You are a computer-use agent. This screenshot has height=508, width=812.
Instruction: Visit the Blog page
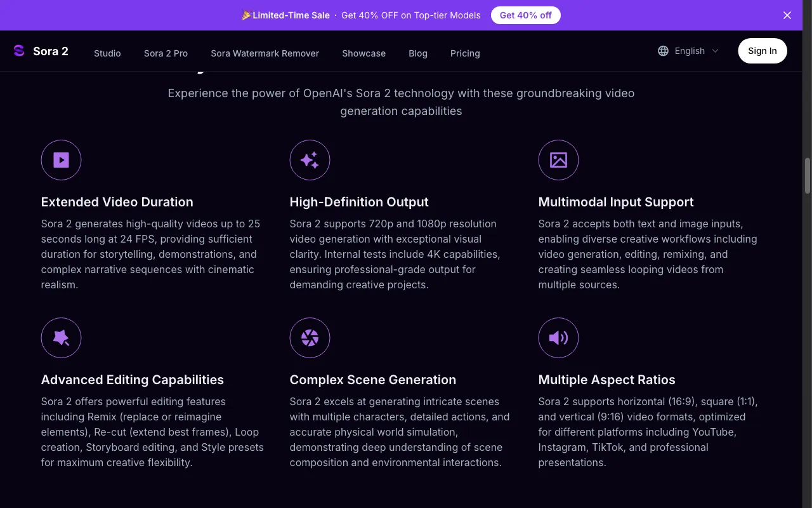[x=418, y=53]
